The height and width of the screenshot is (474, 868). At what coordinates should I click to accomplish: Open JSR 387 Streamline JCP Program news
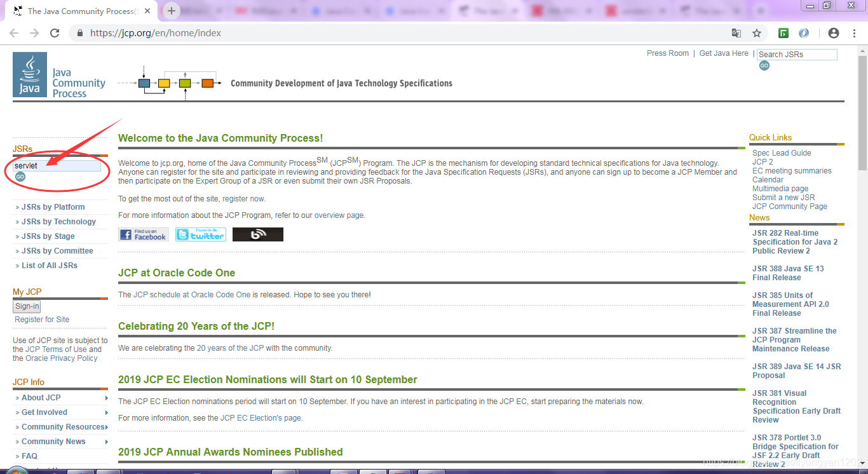(794, 340)
